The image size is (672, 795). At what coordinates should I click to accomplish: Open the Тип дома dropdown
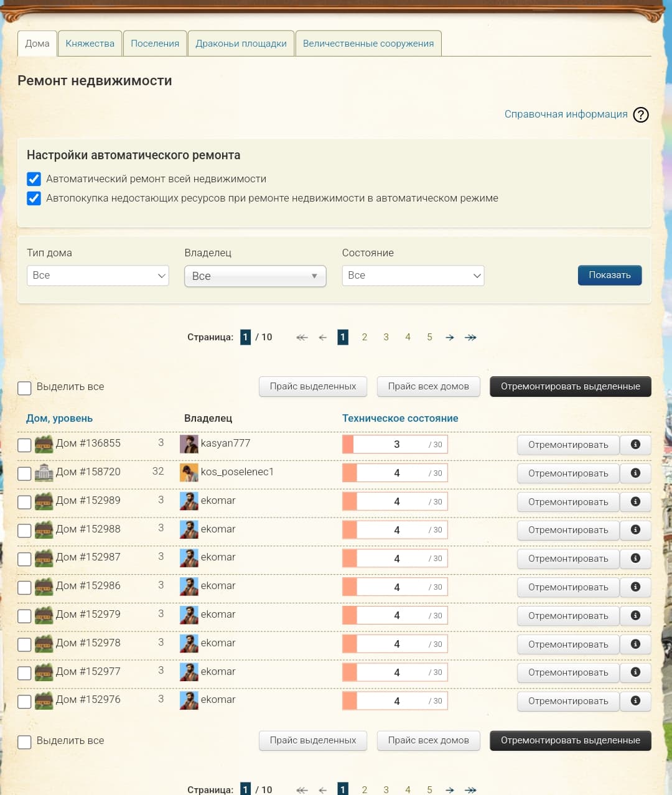98,276
